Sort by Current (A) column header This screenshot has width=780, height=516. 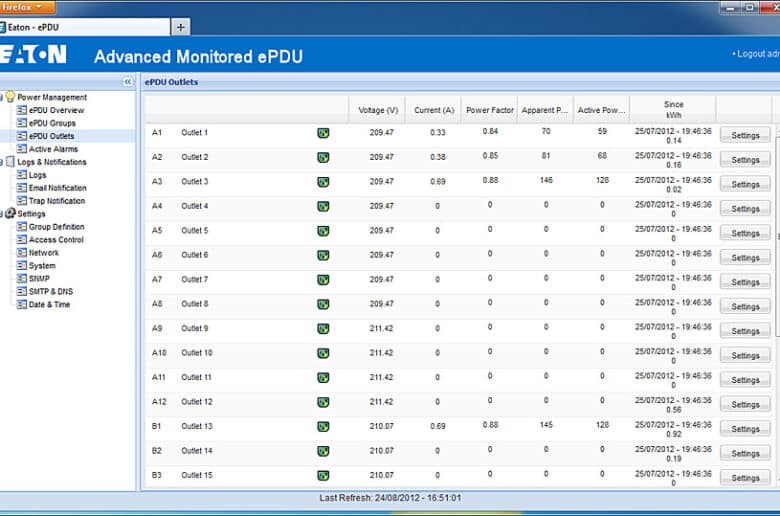pos(434,110)
